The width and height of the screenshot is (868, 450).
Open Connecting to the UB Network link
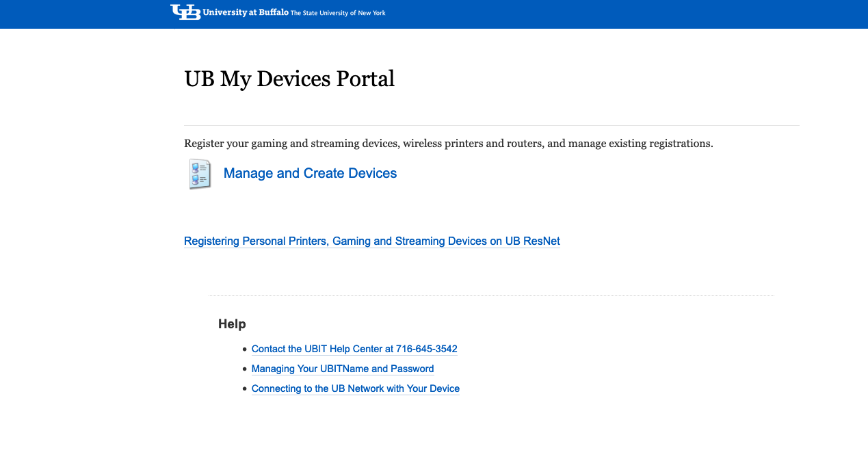click(x=355, y=388)
